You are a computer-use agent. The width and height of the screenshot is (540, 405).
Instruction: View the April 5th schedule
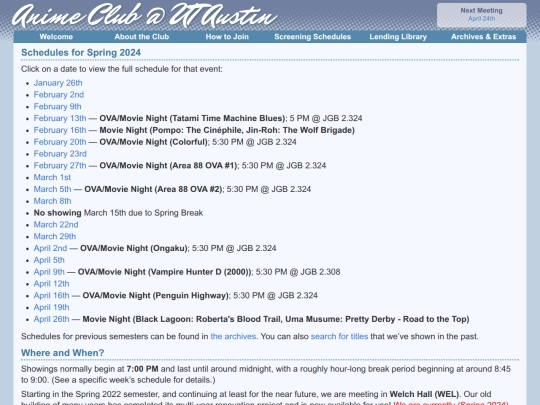click(x=49, y=260)
